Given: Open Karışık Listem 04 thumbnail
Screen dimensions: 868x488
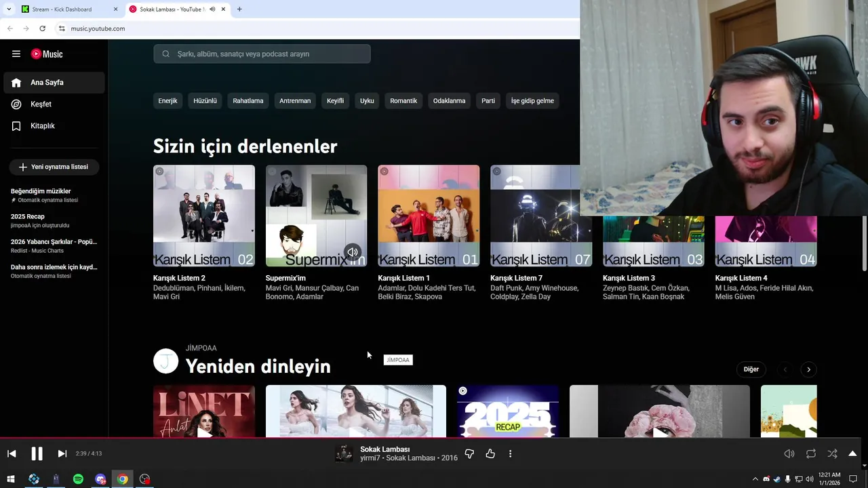Looking at the screenshot, I should [x=766, y=241].
